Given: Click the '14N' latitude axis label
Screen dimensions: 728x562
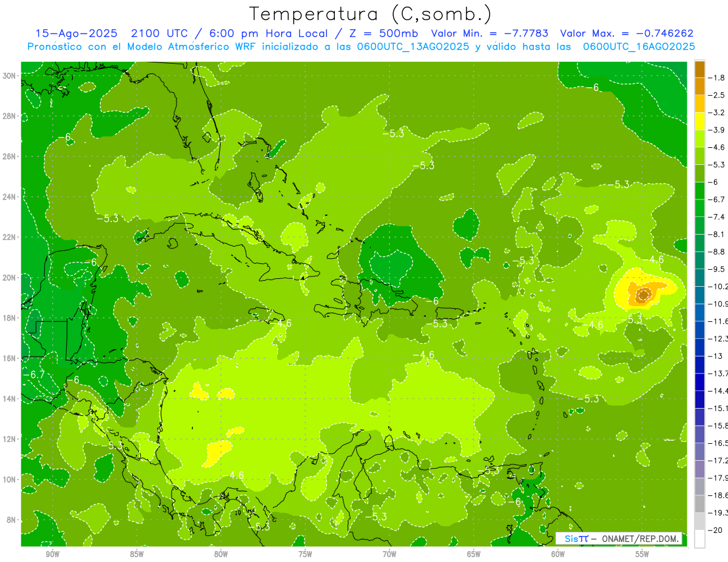Looking at the screenshot, I should (9, 398).
